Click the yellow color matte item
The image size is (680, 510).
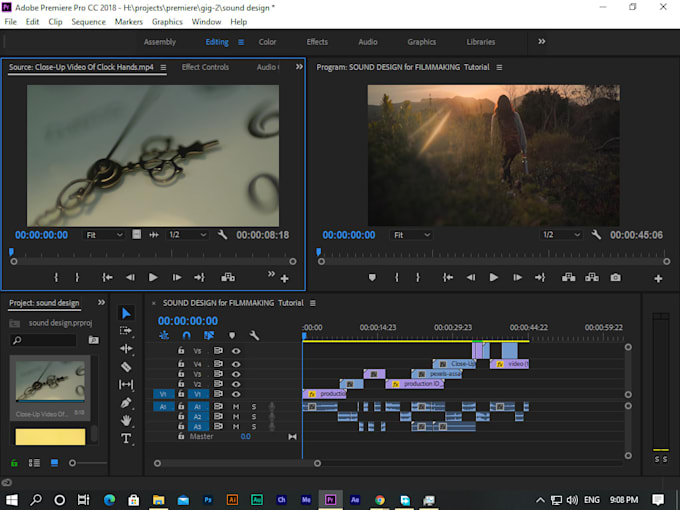[50, 437]
